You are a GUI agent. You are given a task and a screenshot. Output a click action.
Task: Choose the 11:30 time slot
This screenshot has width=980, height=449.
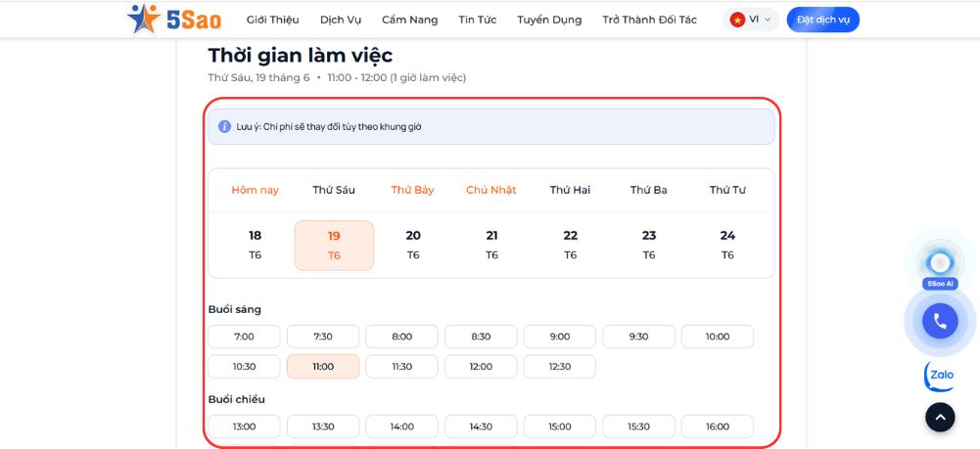click(x=401, y=367)
